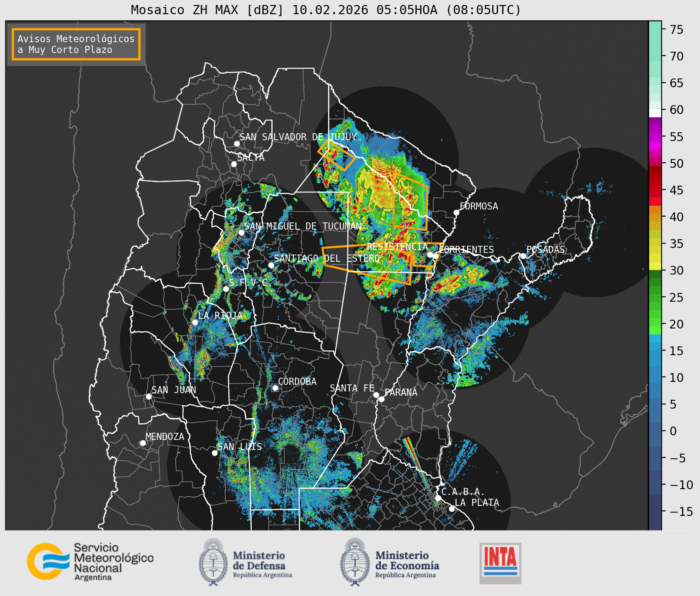
Task: Click the PARANÁ label
Action: point(401,392)
